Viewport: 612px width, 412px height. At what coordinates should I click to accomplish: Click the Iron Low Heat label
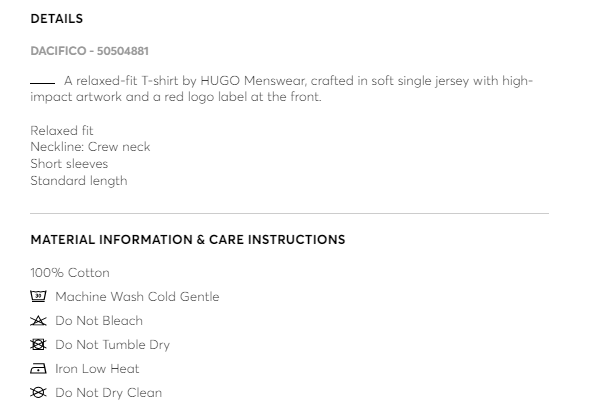point(97,369)
